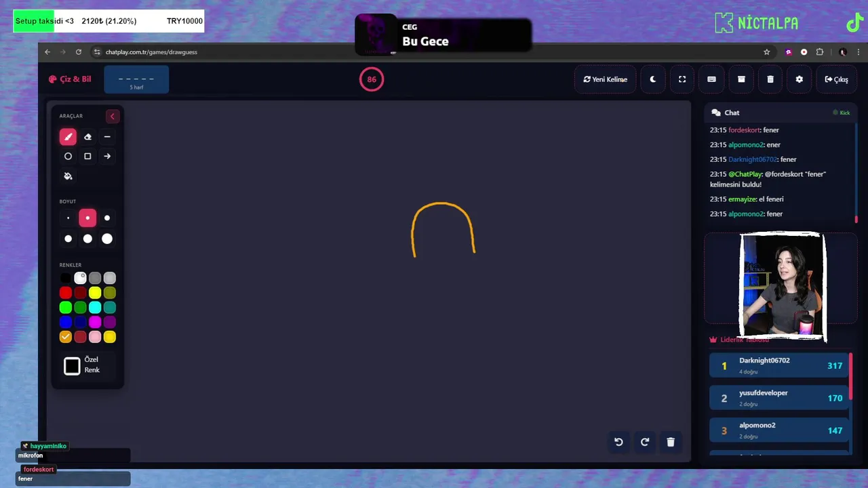Viewport: 868px width, 488px height.
Task: Open the archive box icon button
Action: point(741,79)
